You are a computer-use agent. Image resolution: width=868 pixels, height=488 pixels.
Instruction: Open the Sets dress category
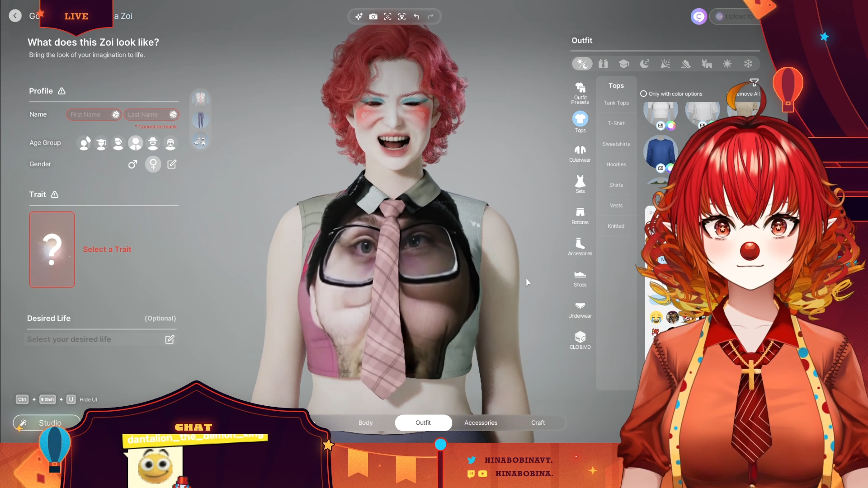580,184
